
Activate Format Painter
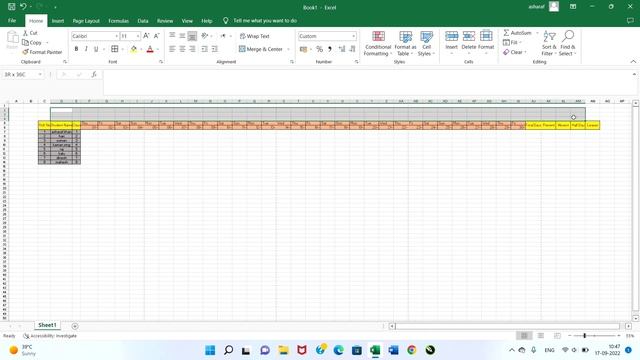point(42,52)
